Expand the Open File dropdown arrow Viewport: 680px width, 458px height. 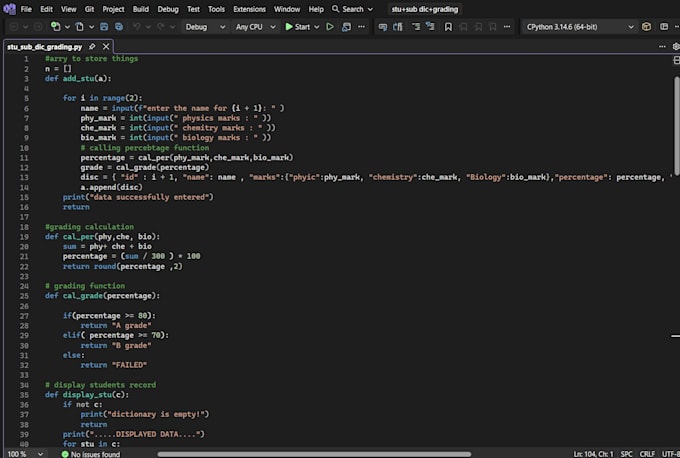click(x=92, y=27)
